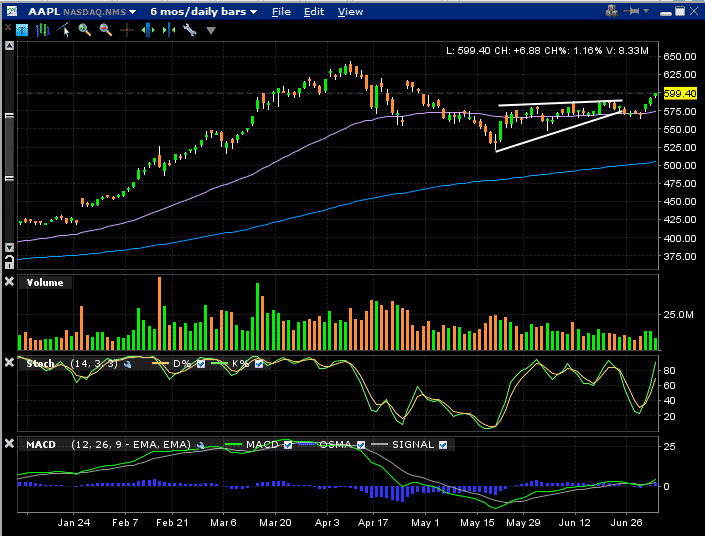The image size is (705, 536).
Task: Click the green K% line color sample
Action: point(219,363)
